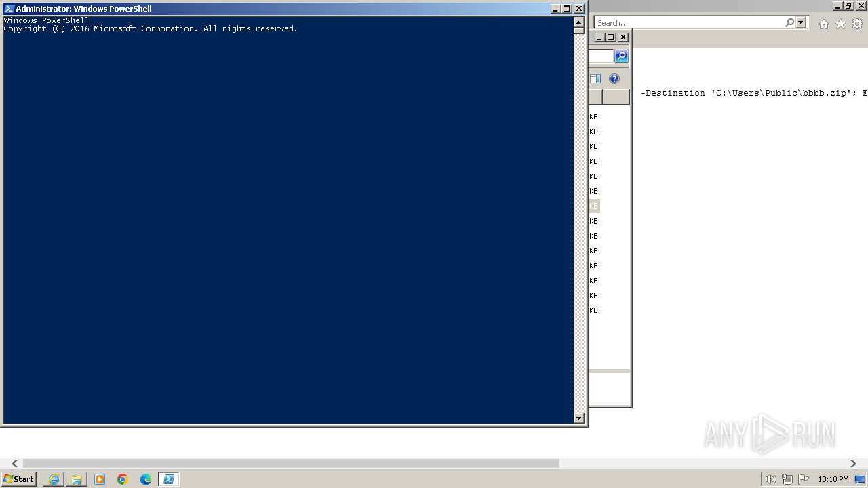Click the first KB size entry in Explorer
The width and height of the screenshot is (868, 488).
tap(593, 117)
